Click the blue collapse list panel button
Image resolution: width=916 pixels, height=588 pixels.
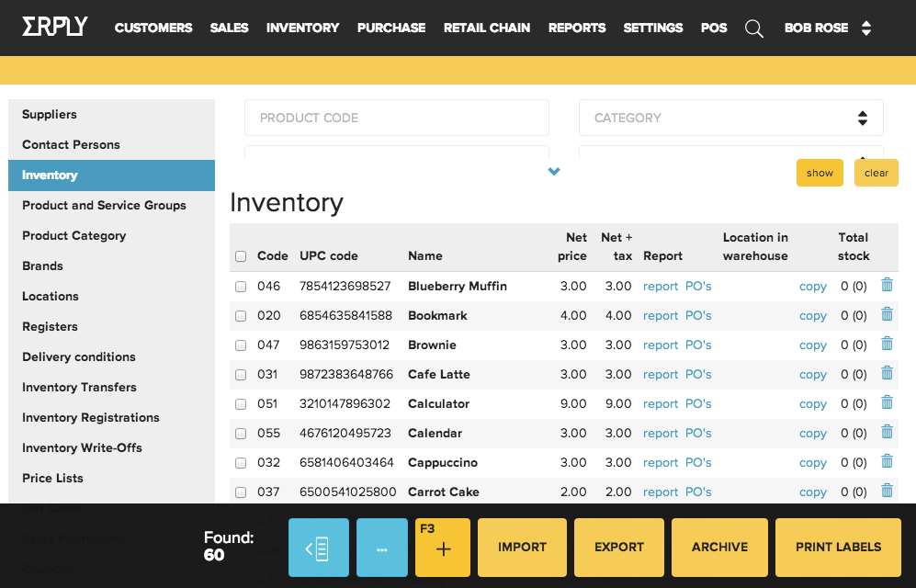click(x=318, y=548)
